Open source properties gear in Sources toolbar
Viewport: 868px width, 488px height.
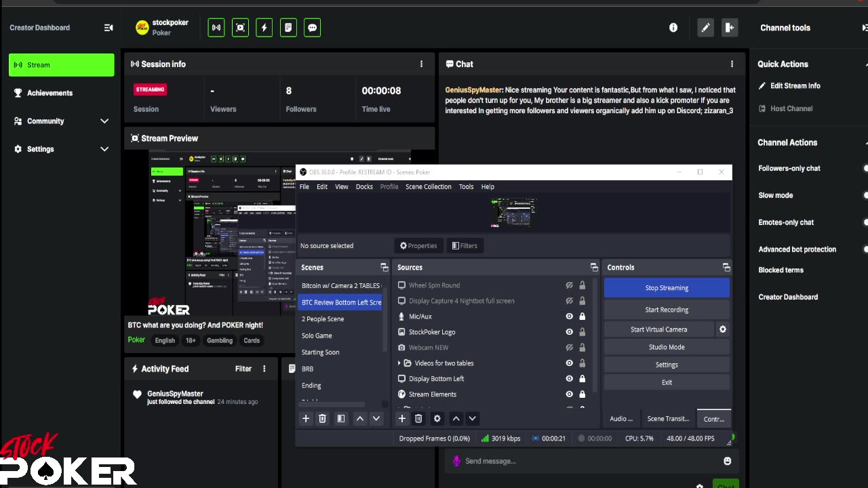coord(437,418)
